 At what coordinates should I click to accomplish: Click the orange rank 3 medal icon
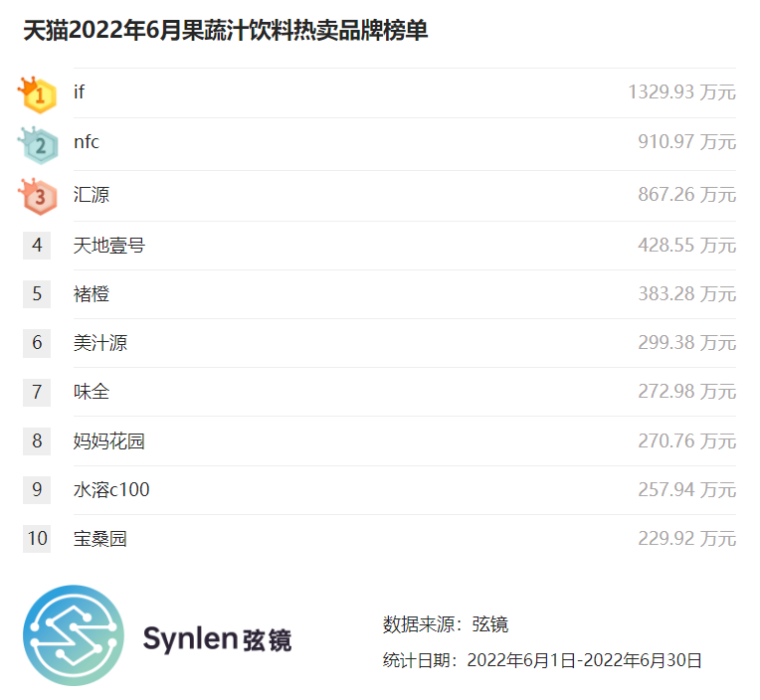pos(38,196)
